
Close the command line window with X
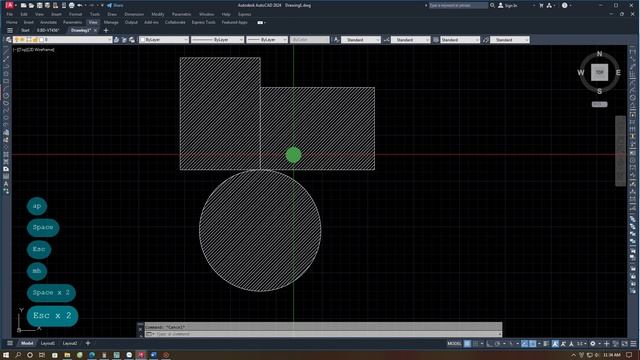(x=140, y=329)
